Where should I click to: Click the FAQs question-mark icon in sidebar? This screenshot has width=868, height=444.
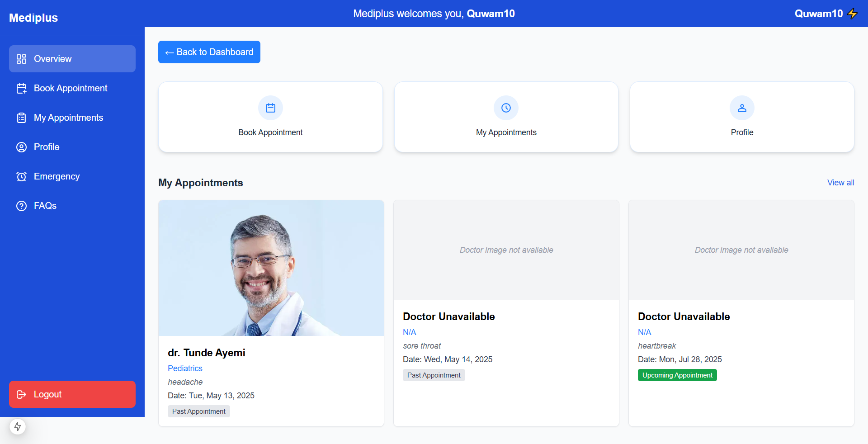21,206
